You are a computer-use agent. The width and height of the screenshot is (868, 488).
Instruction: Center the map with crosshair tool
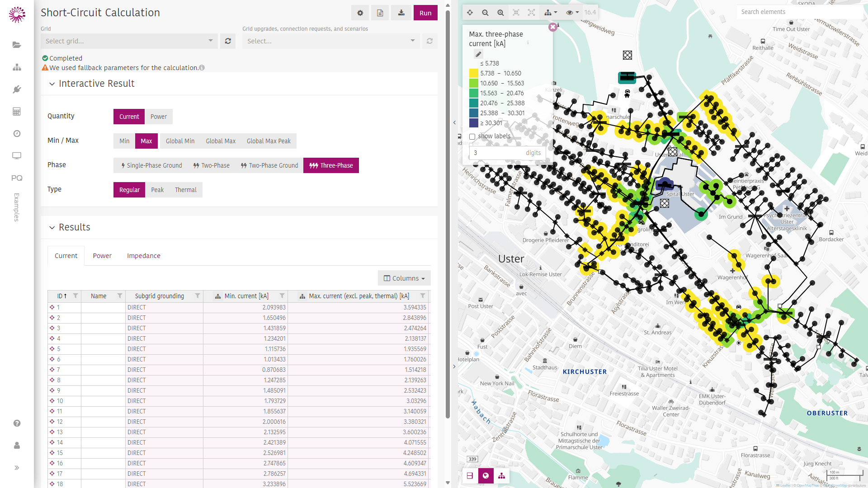pyautogui.click(x=470, y=13)
